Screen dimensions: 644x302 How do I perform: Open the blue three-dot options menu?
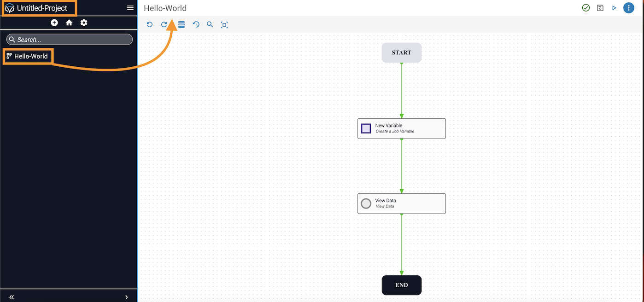coord(628,8)
